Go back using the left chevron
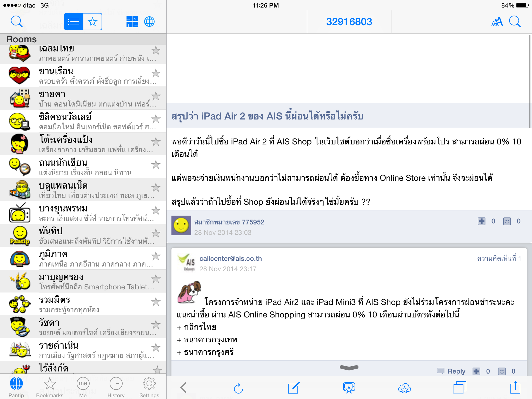 [x=183, y=388]
